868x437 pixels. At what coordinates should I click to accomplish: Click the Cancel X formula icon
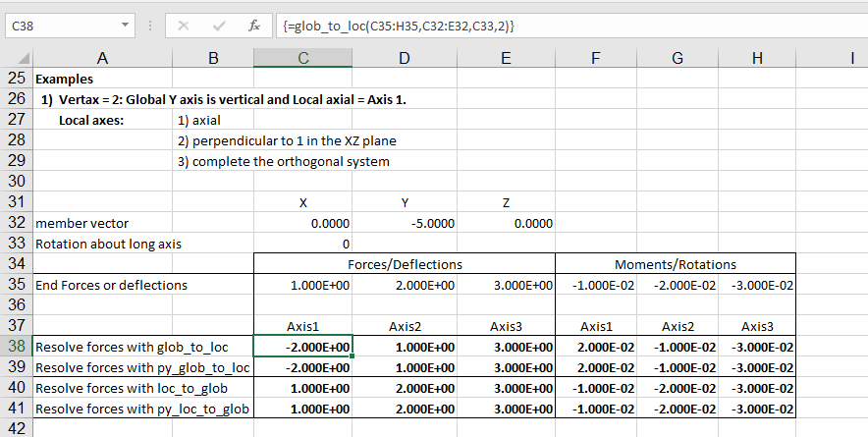184,25
